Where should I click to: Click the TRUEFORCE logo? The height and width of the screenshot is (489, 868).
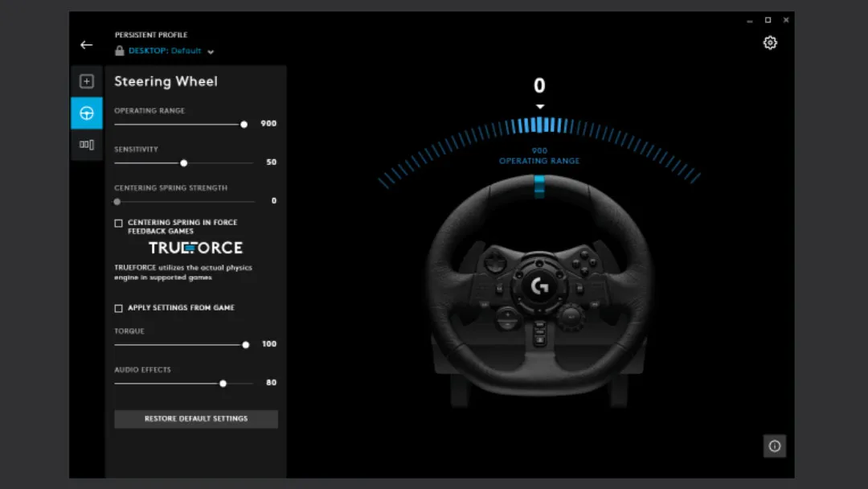[x=195, y=248]
